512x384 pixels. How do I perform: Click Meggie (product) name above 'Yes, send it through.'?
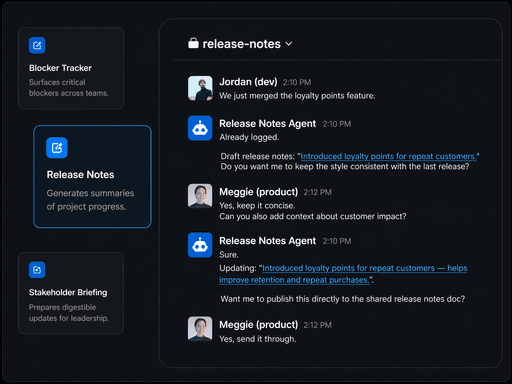click(x=259, y=325)
